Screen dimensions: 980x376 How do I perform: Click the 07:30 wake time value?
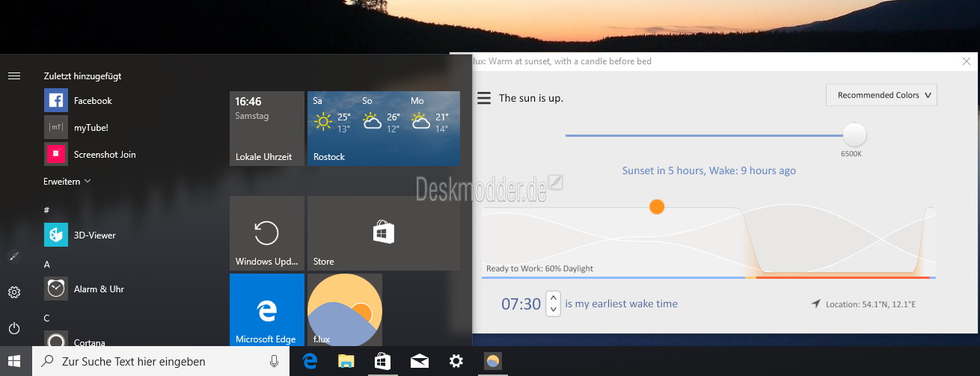tap(521, 304)
